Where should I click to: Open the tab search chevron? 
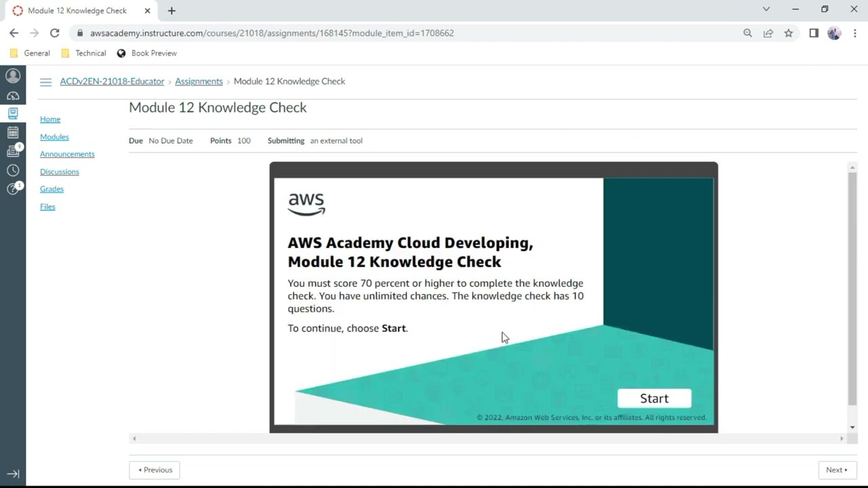(766, 9)
